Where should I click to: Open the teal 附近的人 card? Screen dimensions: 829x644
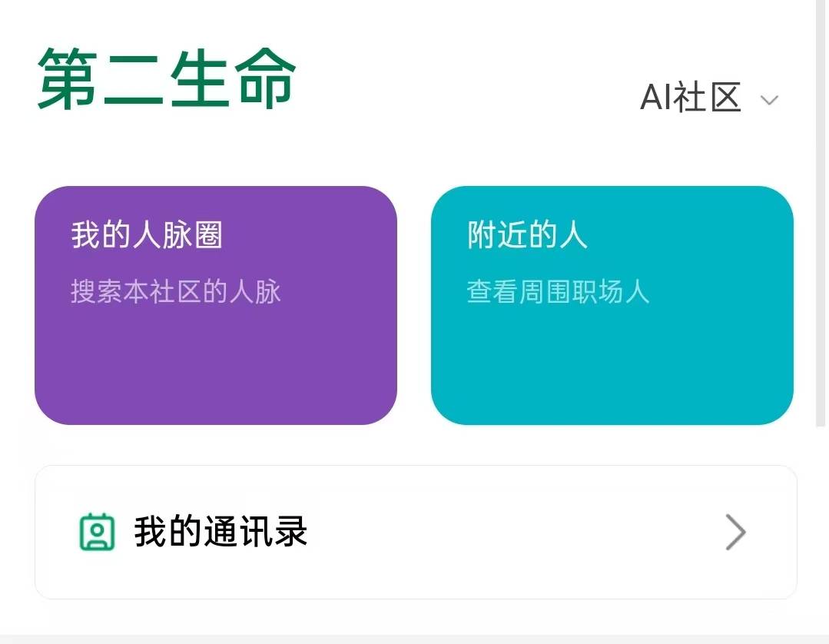tap(612, 305)
